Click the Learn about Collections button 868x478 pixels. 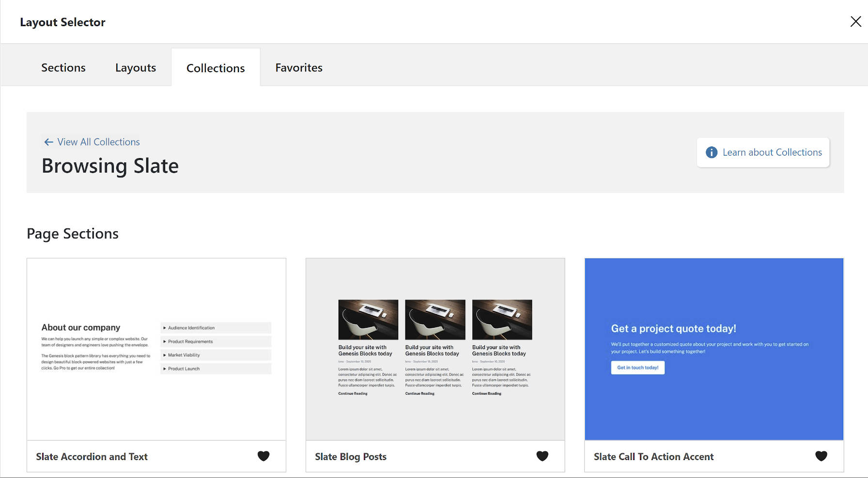click(772, 152)
